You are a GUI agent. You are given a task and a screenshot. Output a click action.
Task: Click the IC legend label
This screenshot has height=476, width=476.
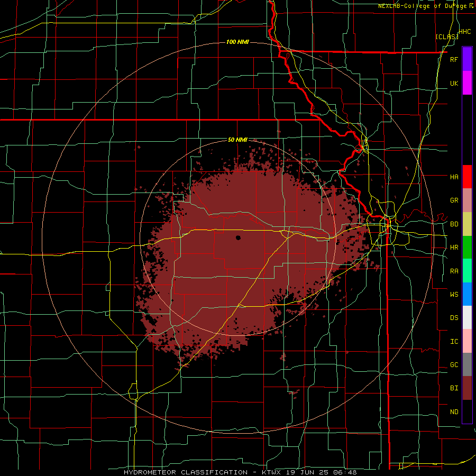(x=454, y=342)
